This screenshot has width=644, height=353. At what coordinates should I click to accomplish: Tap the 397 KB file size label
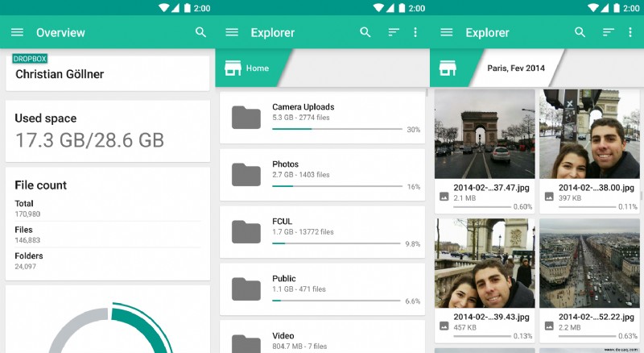[x=570, y=198]
